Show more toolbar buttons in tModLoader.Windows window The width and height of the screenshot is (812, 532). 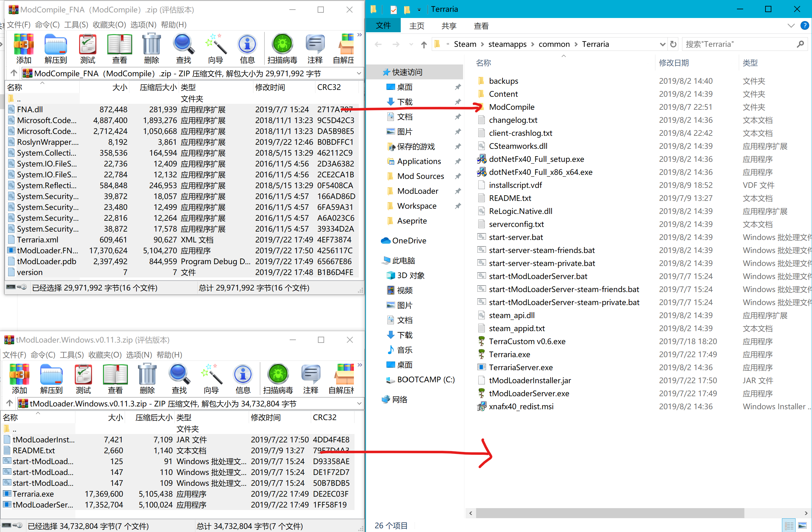359,365
